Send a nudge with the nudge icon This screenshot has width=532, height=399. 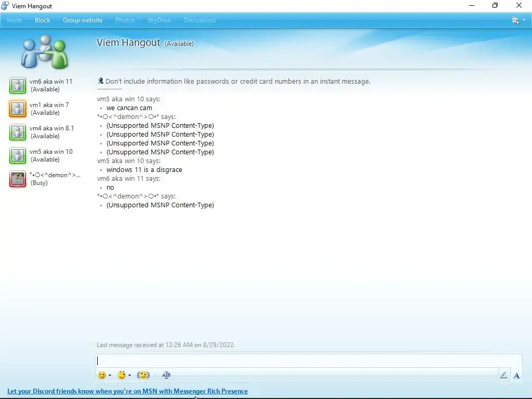143,375
